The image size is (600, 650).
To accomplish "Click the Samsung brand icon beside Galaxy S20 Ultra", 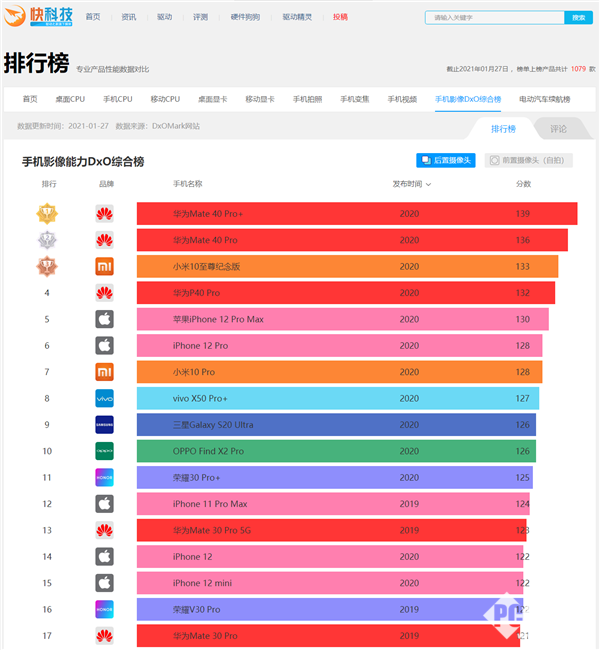I will tap(104, 424).
